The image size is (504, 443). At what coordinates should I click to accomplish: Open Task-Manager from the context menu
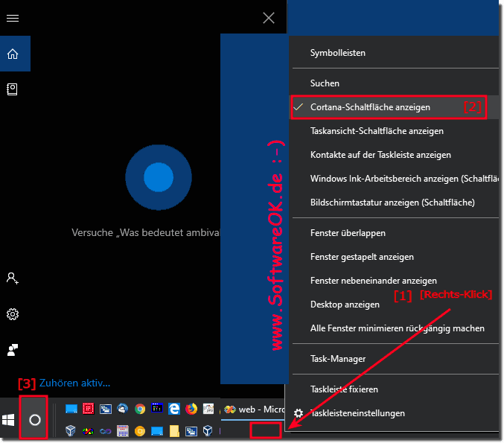pos(395,358)
